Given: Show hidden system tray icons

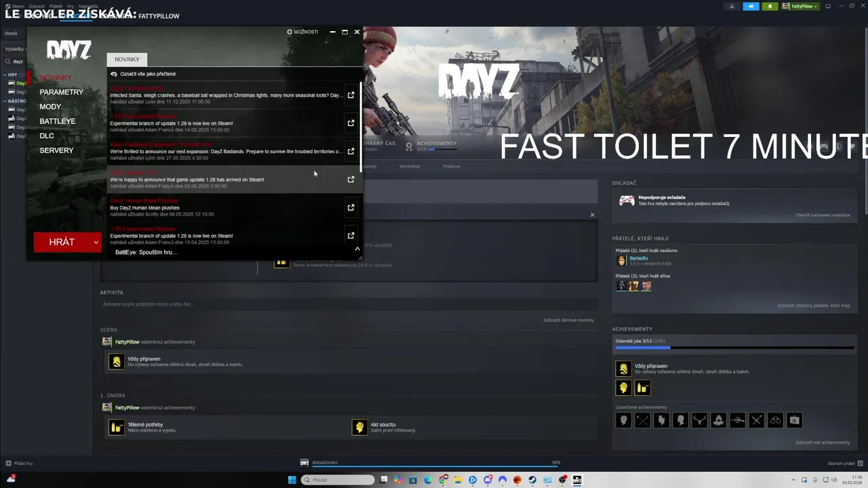Looking at the screenshot, I should click(793, 480).
